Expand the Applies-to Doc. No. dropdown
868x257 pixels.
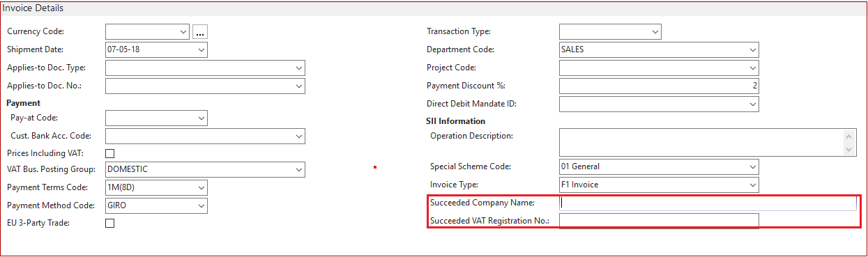[x=298, y=86]
